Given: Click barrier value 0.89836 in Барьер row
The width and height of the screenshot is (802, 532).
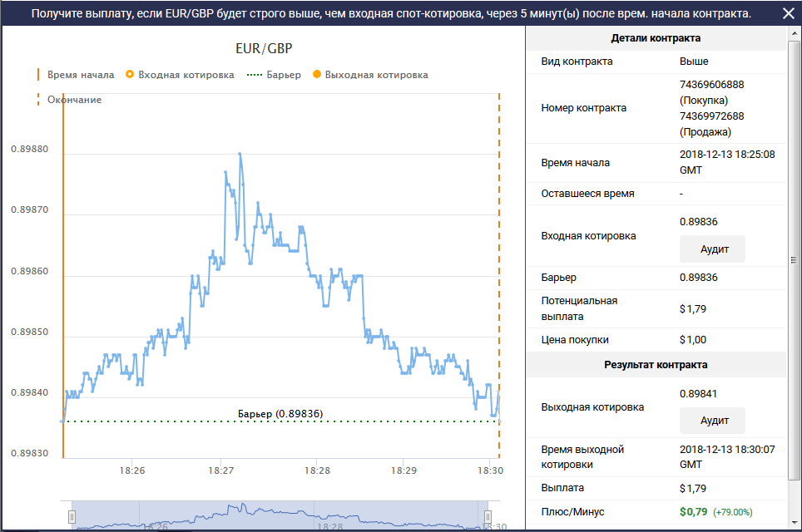Looking at the screenshot, I should [x=699, y=278].
